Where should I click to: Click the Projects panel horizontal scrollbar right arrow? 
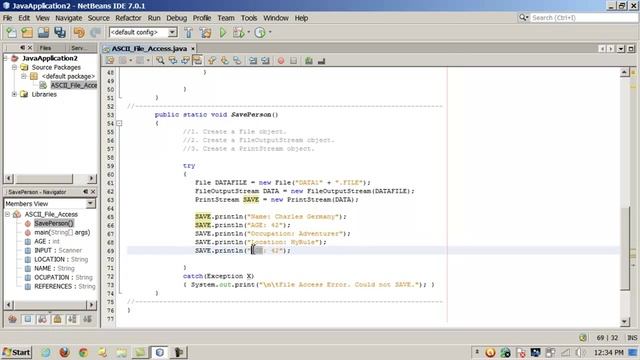[91, 179]
